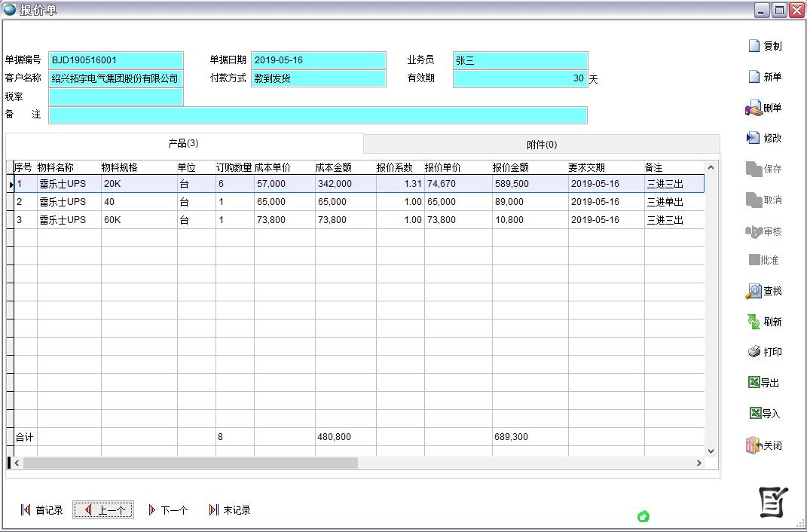
Task: Select the 产品(3) tab
Action: (183, 143)
